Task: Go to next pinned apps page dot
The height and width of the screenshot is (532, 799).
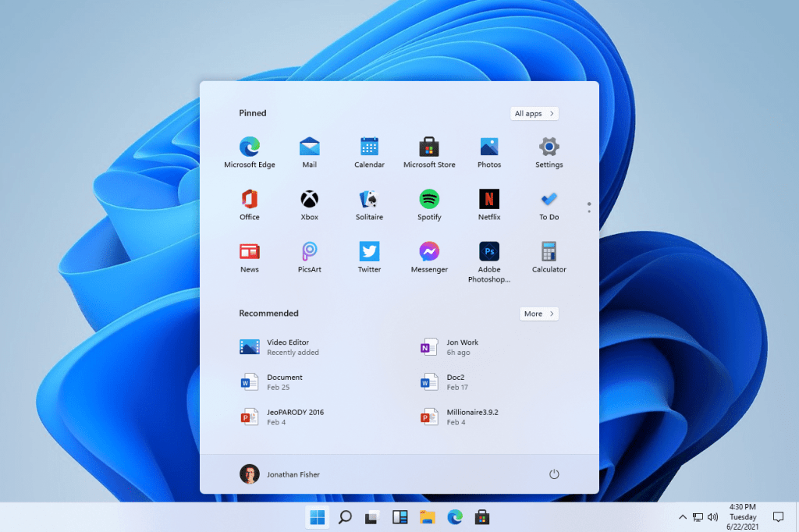Action: click(589, 211)
